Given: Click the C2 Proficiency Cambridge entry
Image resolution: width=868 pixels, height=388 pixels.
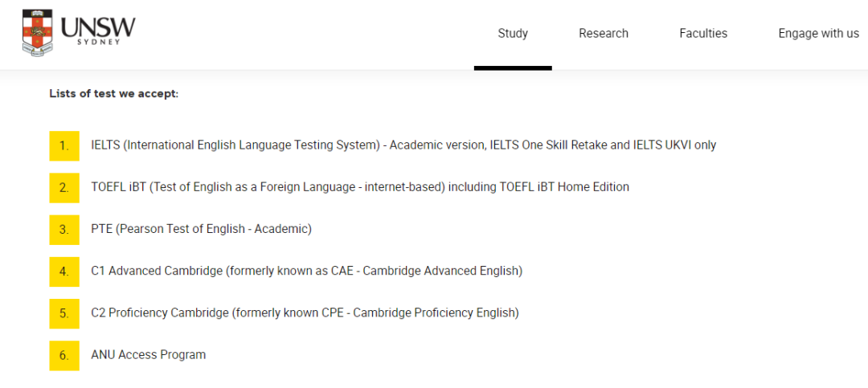Looking at the screenshot, I should 305,312.
